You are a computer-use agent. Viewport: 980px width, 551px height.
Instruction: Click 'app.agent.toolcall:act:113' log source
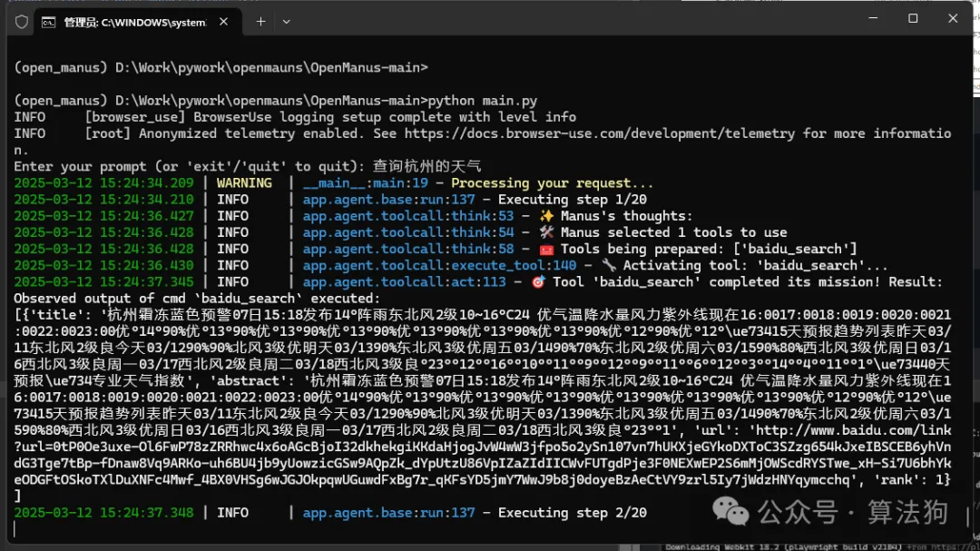coord(405,282)
